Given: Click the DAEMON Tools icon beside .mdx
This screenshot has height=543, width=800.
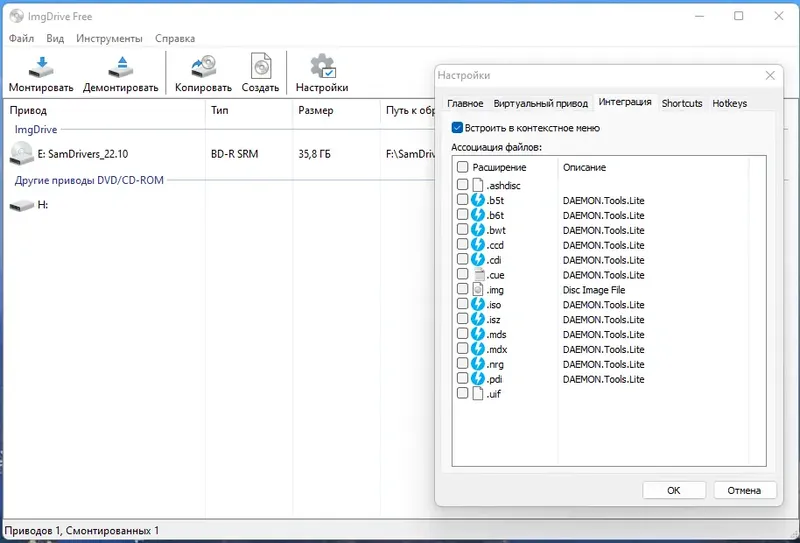Looking at the screenshot, I should [x=478, y=348].
